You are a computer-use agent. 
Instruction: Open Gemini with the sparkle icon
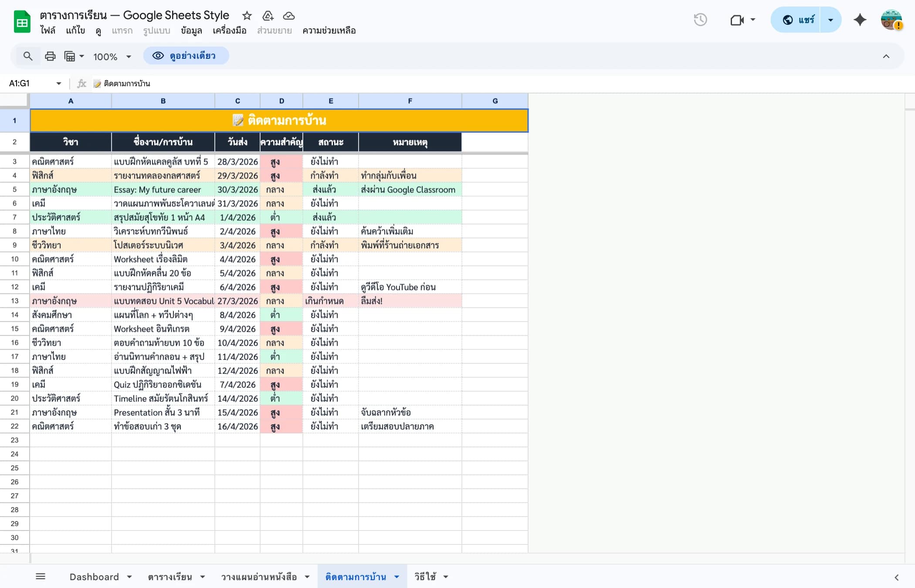(860, 20)
